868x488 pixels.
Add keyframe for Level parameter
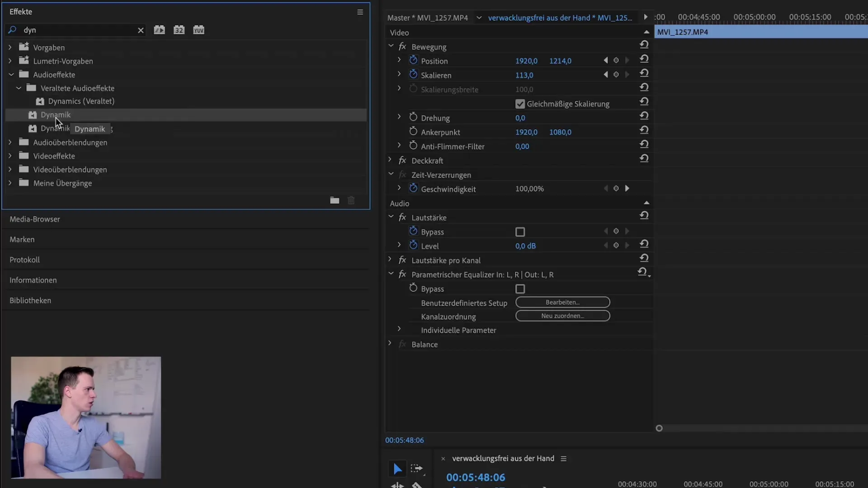coord(616,245)
